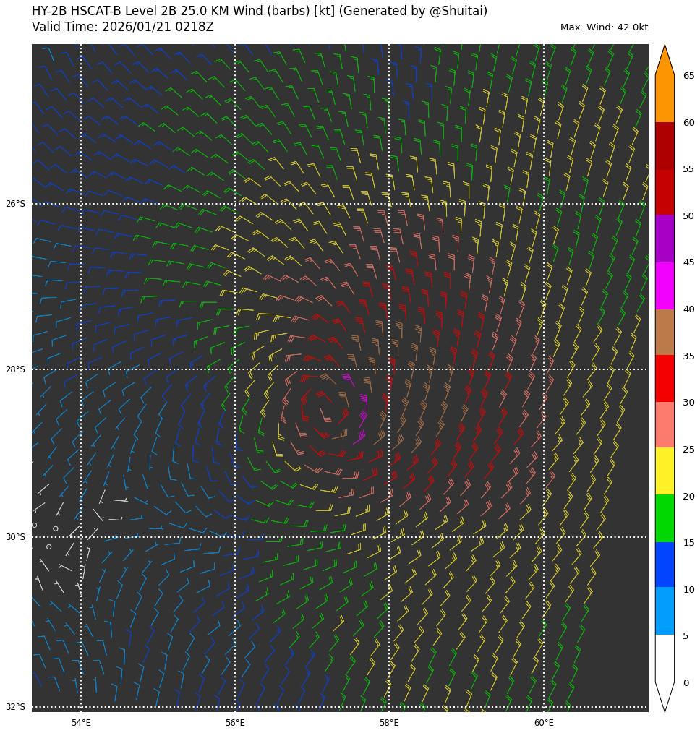This screenshot has width=700, height=733.
Task: Click the 28°S latitude axis label
Action: pyautogui.click(x=15, y=369)
